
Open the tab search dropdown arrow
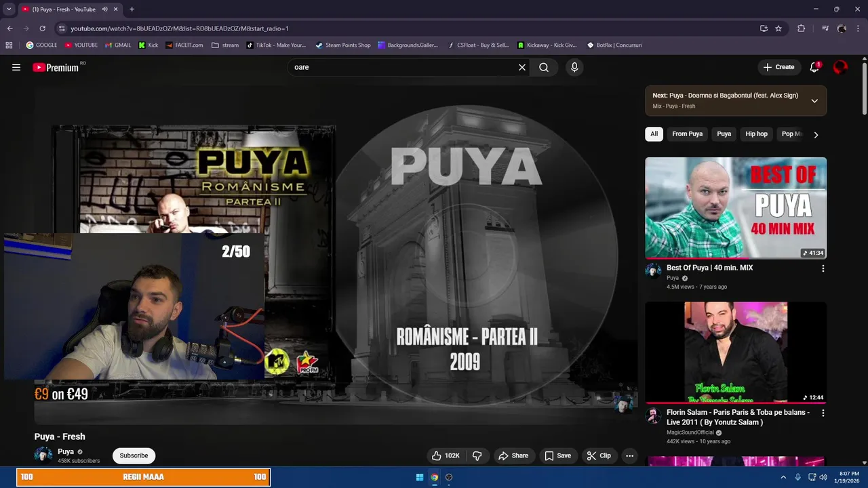9,9
